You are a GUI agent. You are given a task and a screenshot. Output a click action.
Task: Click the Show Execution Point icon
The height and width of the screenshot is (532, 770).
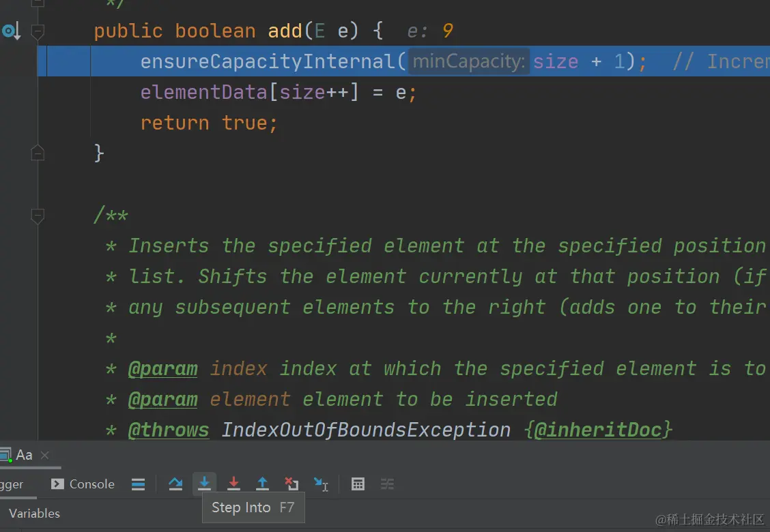point(138,484)
